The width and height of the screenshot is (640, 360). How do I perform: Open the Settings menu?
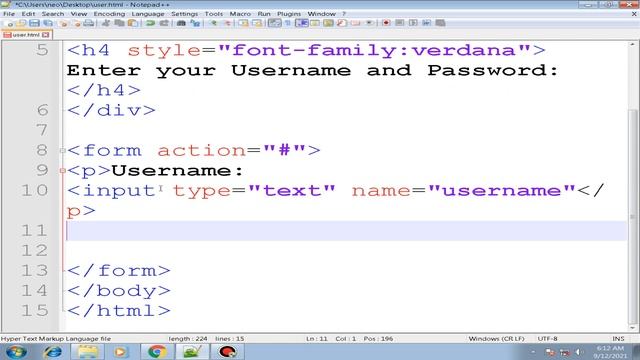(184, 14)
